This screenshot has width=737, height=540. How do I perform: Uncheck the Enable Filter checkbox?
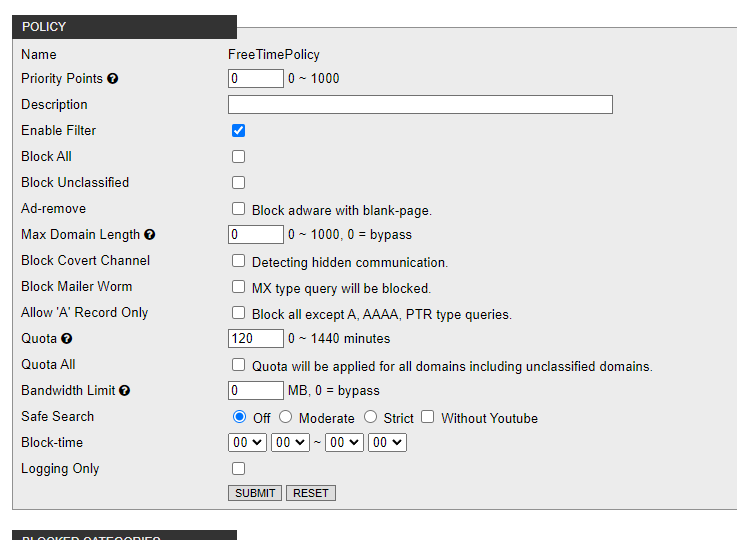238,131
